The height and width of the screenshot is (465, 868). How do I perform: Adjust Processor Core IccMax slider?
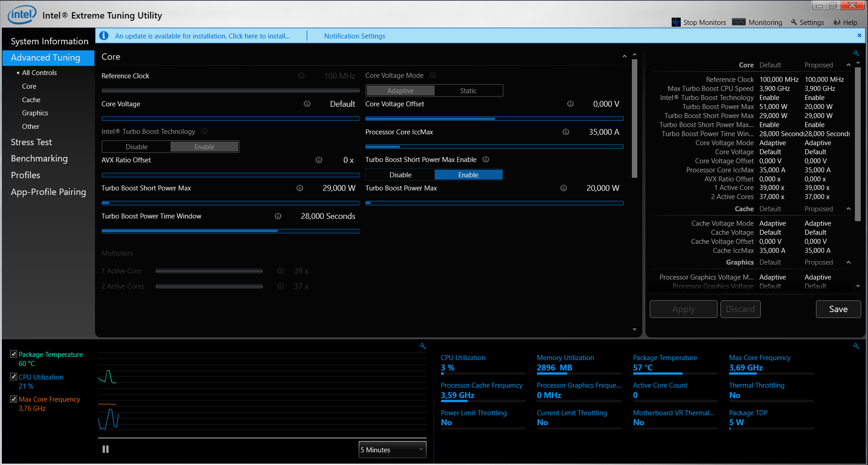[x=494, y=147]
